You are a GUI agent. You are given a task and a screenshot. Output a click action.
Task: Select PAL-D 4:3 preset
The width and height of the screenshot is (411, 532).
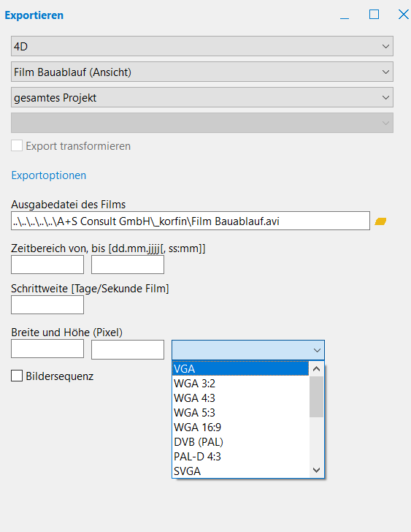(x=241, y=456)
